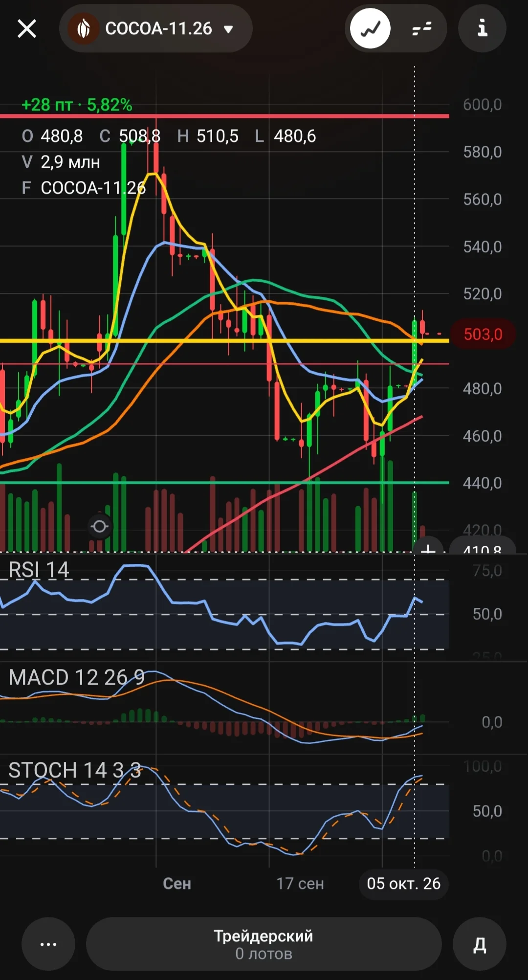Switch to the line chart view
The image size is (528, 980).
pos(371,28)
